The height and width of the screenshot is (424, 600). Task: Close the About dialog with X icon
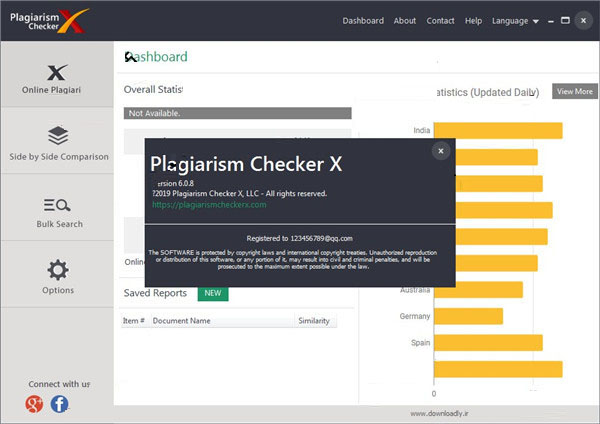point(440,151)
